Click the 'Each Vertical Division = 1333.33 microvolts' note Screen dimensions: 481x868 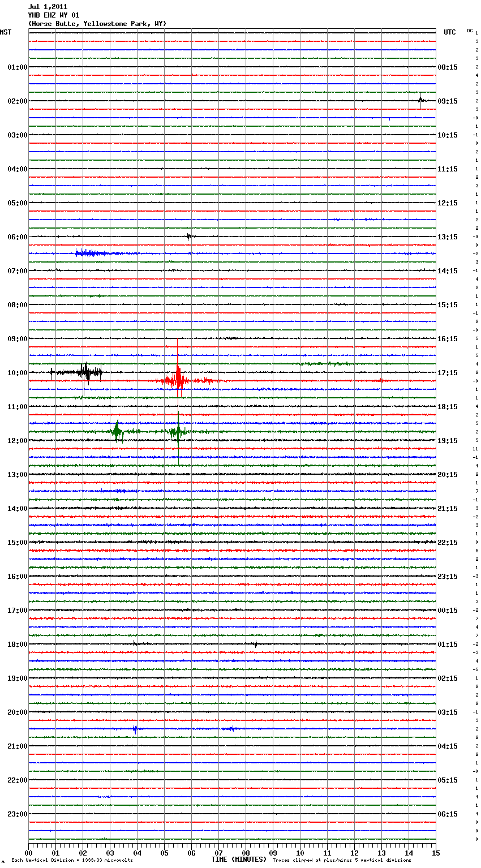pyautogui.click(x=72, y=861)
